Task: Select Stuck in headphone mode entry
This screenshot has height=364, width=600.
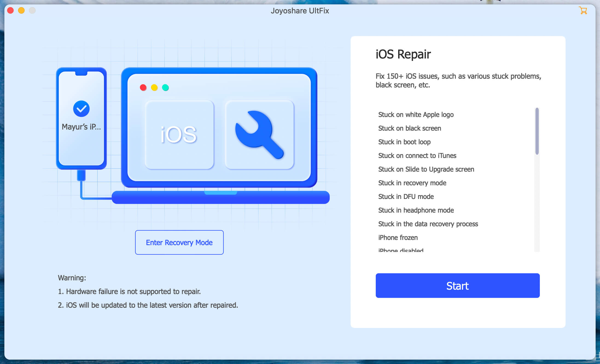Action: 416,210
